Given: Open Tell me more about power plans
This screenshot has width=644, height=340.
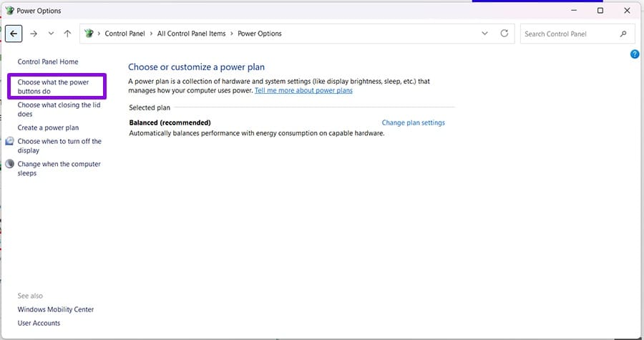Looking at the screenshot, I should (x=303, y=90).
